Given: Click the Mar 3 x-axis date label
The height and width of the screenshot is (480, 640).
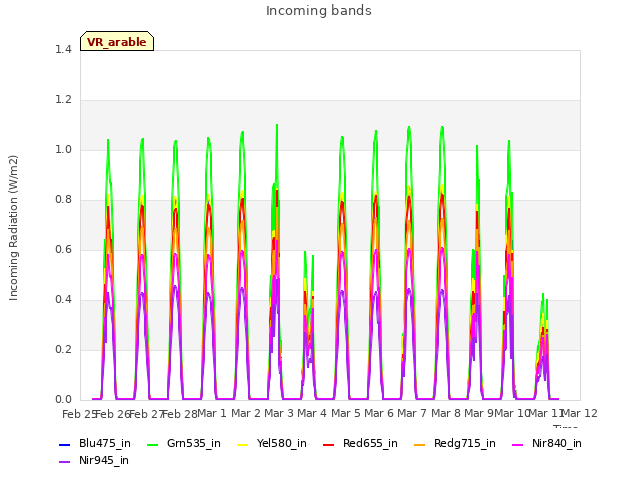Looking at the screenshot, I should pyautogui.click(x=279, y=413).
